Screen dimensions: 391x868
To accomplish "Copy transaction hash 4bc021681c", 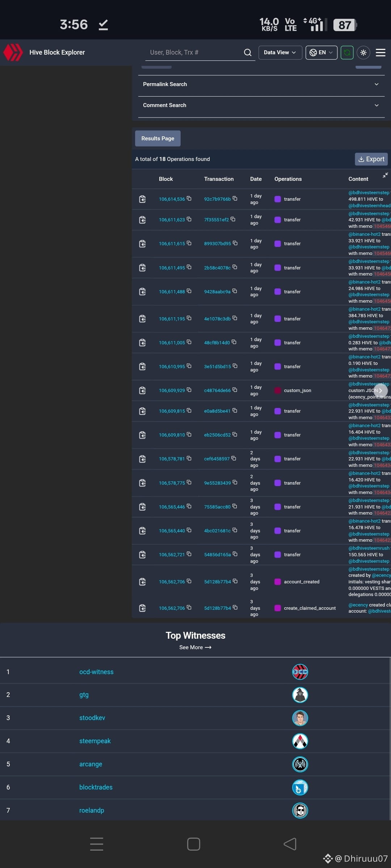I will (235, 530).
